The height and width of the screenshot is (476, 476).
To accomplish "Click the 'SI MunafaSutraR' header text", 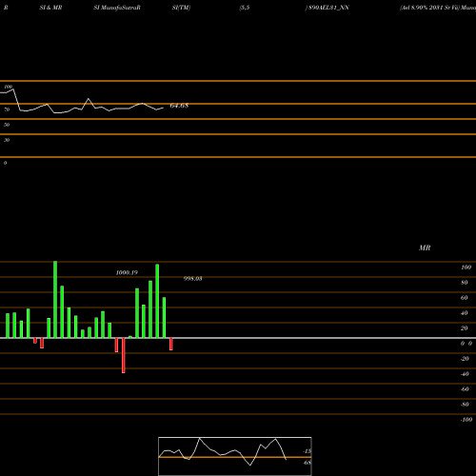I will tap(117, 8).
